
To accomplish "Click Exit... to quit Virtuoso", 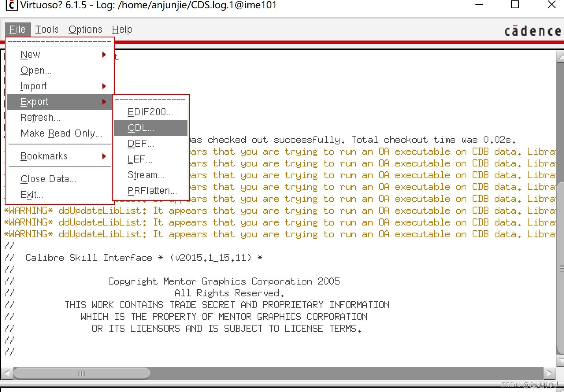I will point(31,194).
